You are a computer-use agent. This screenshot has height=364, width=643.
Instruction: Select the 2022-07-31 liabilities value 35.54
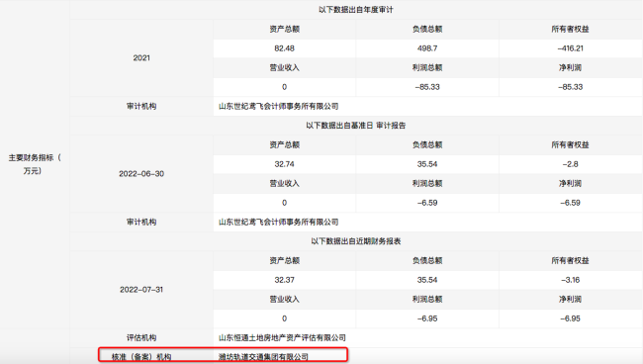click(x=427, y=280)
